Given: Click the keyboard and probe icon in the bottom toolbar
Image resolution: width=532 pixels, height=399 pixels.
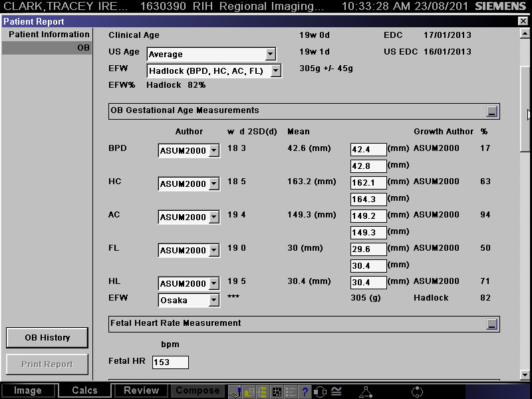Looking at the screenshot, I should tap(235, 392).
